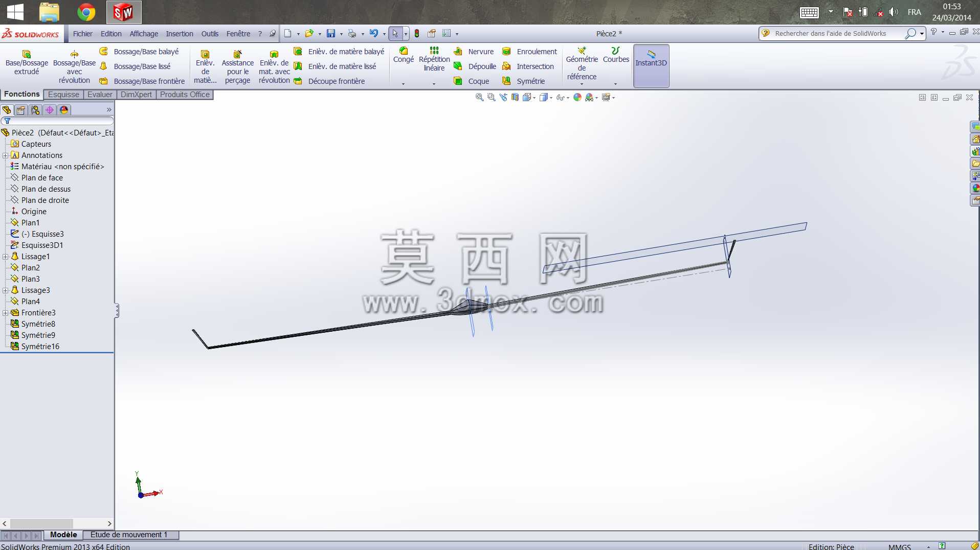Screen dimensions: 980x550
Task: Open DisplayManager tab icon in left panel
Action: pyautogui.click(x=64, y=110)
